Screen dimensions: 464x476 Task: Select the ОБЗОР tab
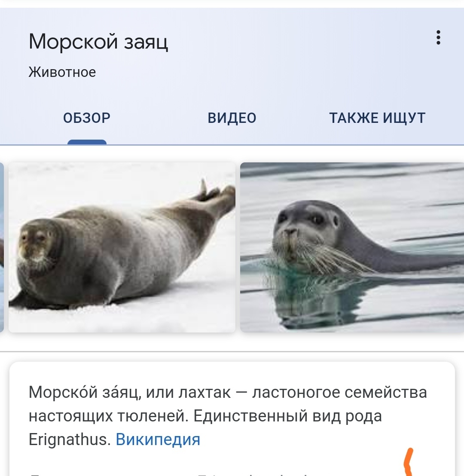(87, 118)
